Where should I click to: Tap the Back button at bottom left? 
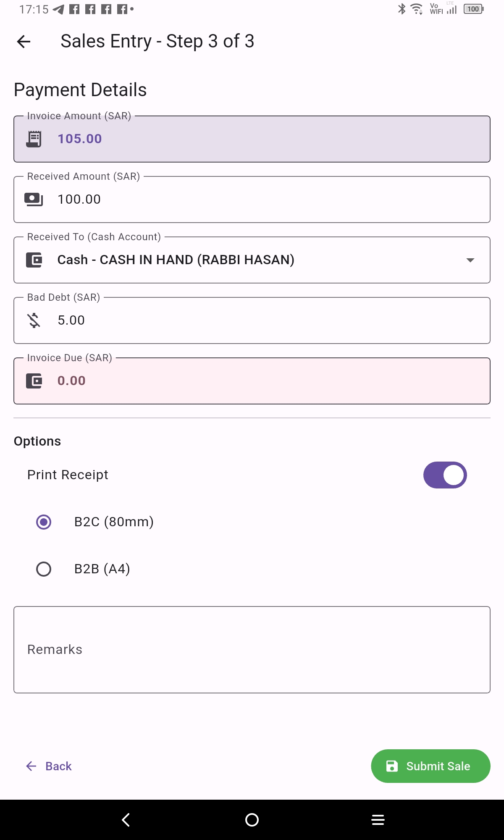pyautogui.click(x=49, y=766)
